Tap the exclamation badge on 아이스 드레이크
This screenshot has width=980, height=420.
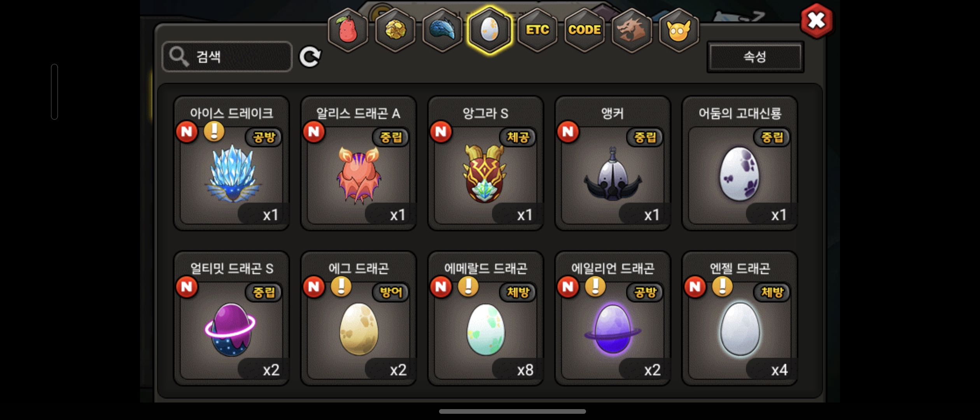point(214,131)
